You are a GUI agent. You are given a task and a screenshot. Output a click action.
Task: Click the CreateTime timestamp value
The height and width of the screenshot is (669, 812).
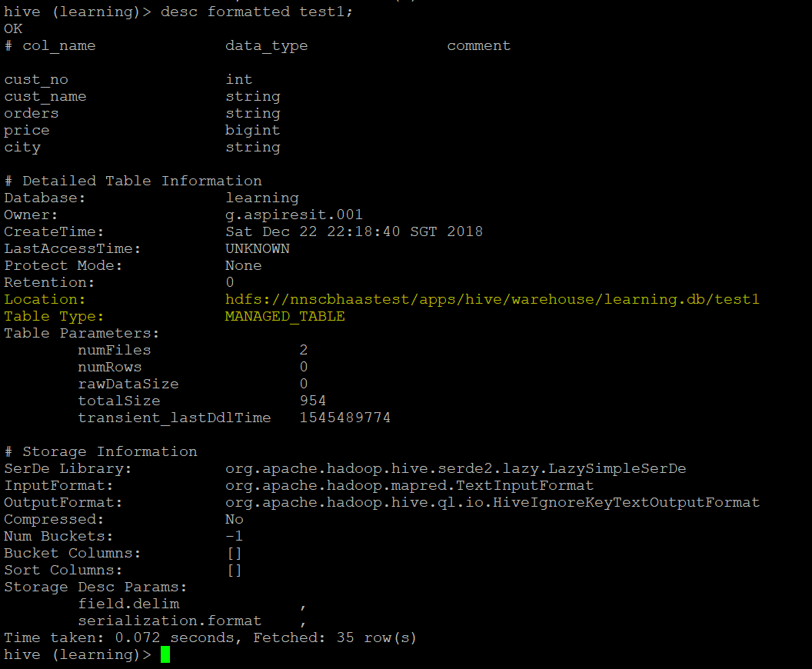[354, 231]
